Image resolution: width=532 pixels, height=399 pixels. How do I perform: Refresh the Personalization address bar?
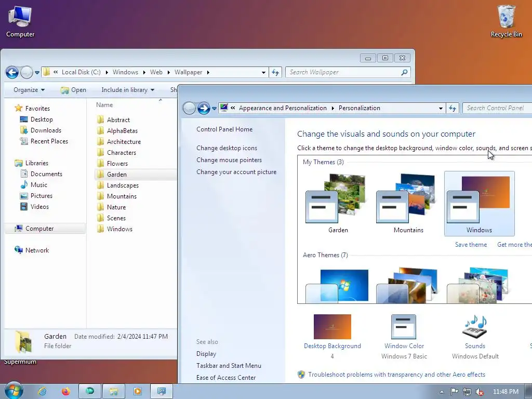[453, 108]
